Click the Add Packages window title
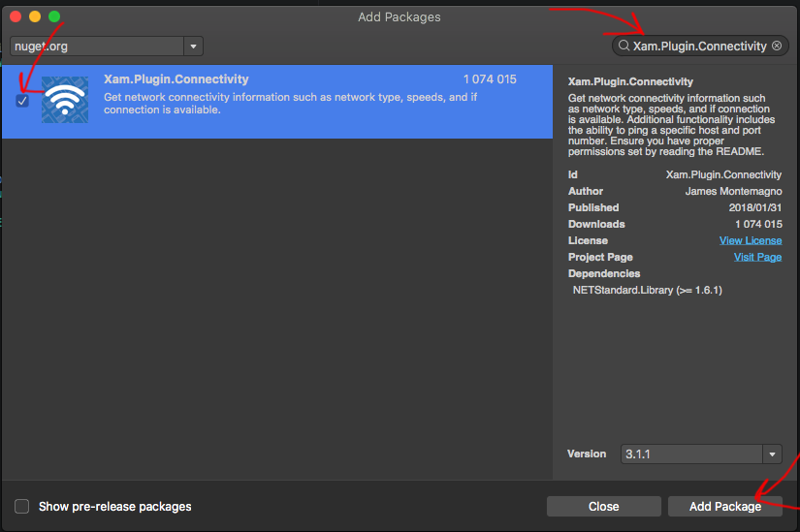Screen dimensions: 800x532 (400, 16)
